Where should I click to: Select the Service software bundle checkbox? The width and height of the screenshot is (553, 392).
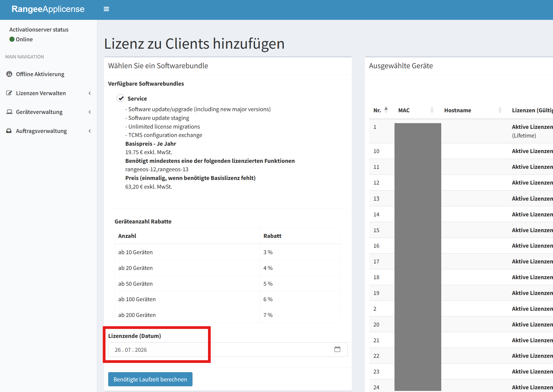tap(121, 98)
